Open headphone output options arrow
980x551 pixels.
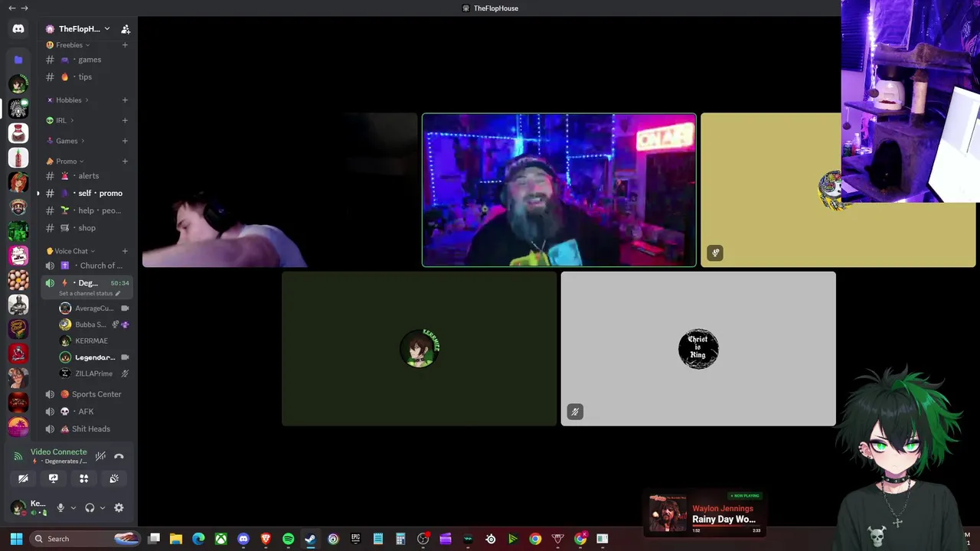tap(103, 507)
